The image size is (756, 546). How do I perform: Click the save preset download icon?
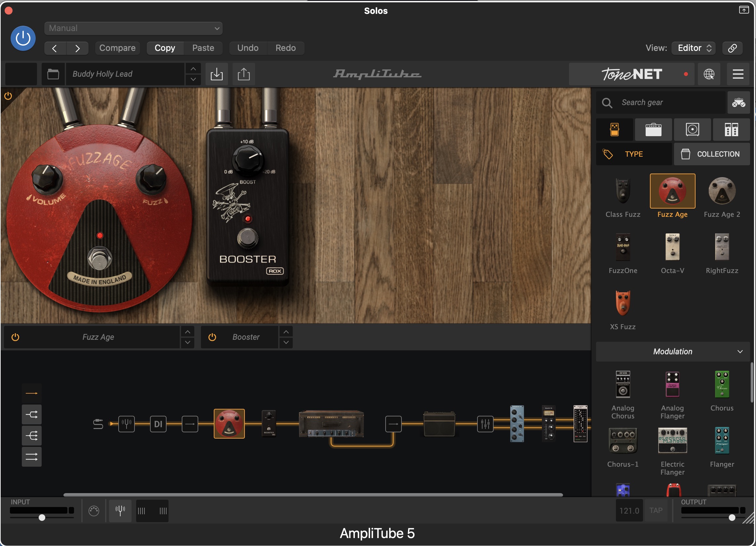tap(217, 74)
